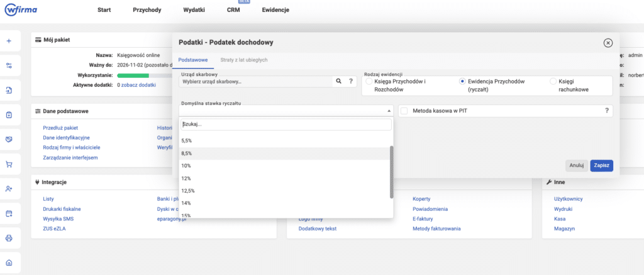Choose 5,5% from the rate list
This screenshot has width=644, height=275.
pyautogui.click(x=284, y=141)
